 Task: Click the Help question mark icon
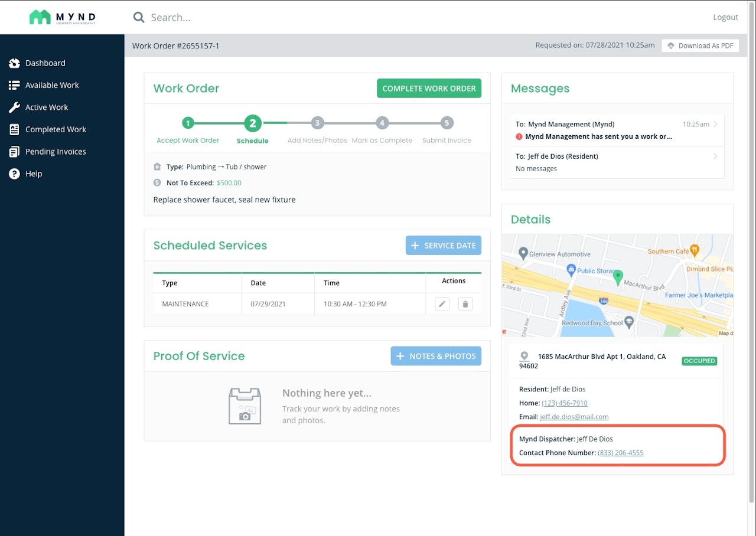click(15, 174)
